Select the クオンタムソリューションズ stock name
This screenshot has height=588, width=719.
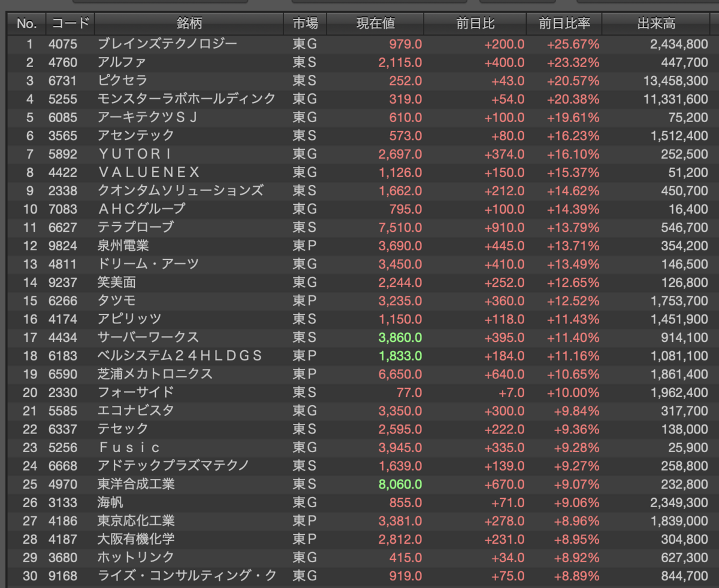[x=180, y=190]
